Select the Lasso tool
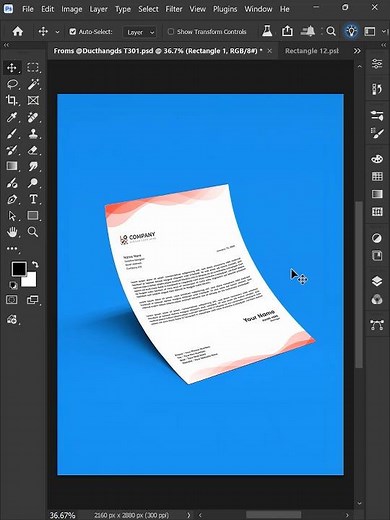390x520 pixels. click(x=12, y=84)
